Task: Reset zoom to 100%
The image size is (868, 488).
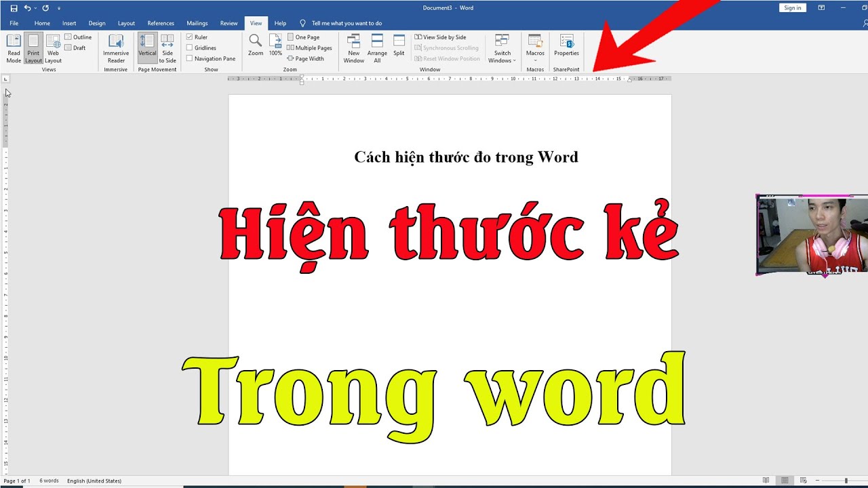Action: 275,45
